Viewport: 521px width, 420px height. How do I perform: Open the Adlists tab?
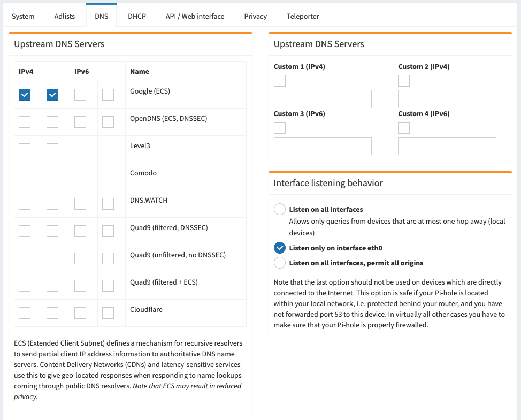[x=65, y=16]
